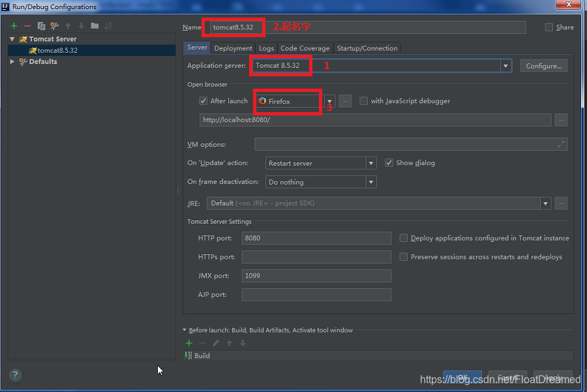Click the Cancel button
The height and width of the screenshot is (392, 587).
tap(507, 378)
